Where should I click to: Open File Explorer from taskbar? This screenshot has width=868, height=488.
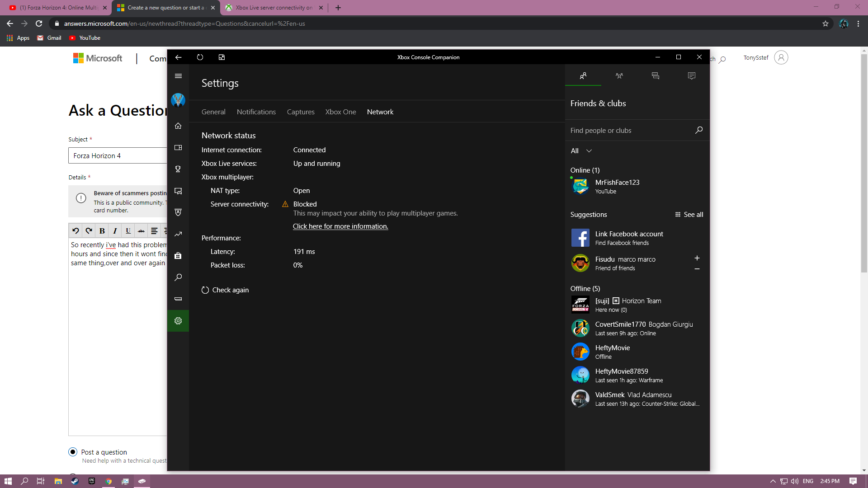pyautogui.click(x=58, y=481)
